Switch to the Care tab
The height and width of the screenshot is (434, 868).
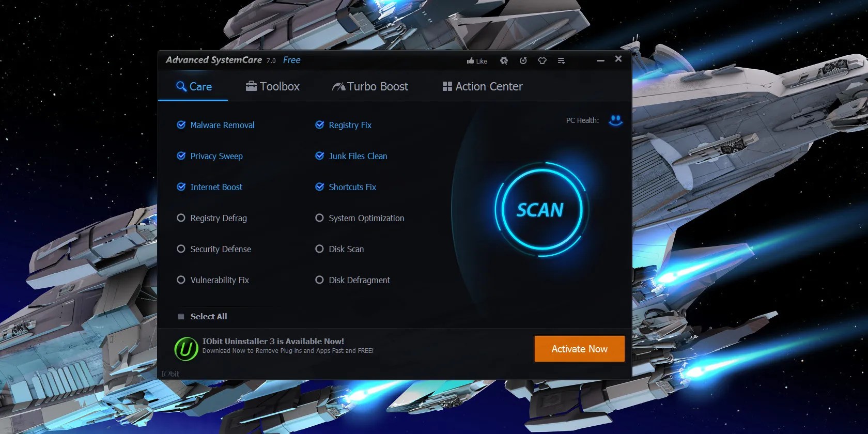coord(194,86)
